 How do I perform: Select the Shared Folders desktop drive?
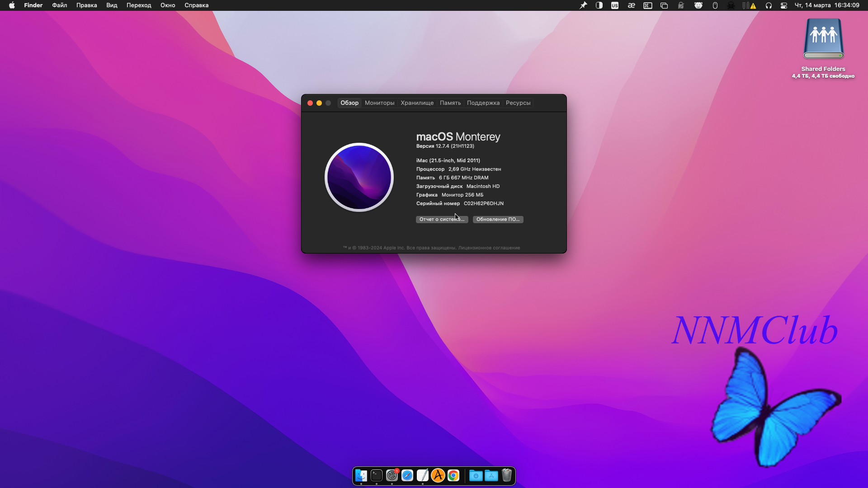click(823, 40)
